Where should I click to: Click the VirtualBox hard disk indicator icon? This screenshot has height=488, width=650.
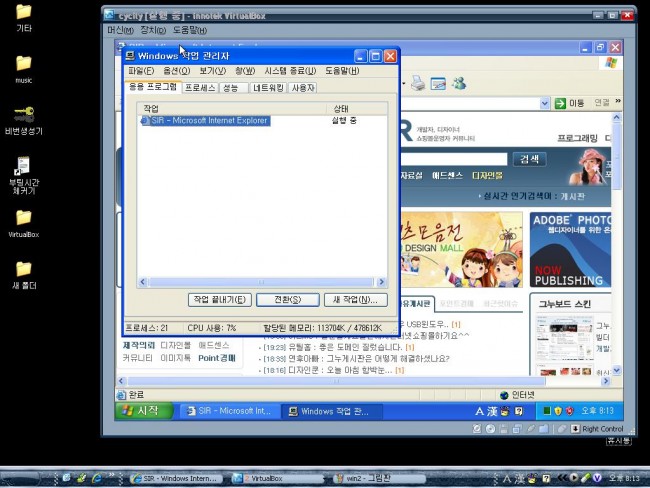pos(477,429)
